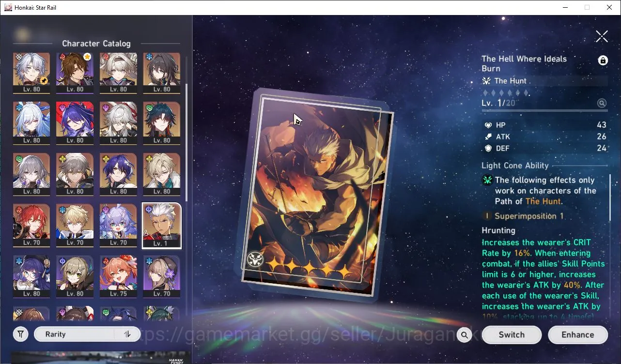This screenshot has width=621, height=364.
Task: Click the "Lv. 1/20" level text
Action: click(x=498, y=103)
